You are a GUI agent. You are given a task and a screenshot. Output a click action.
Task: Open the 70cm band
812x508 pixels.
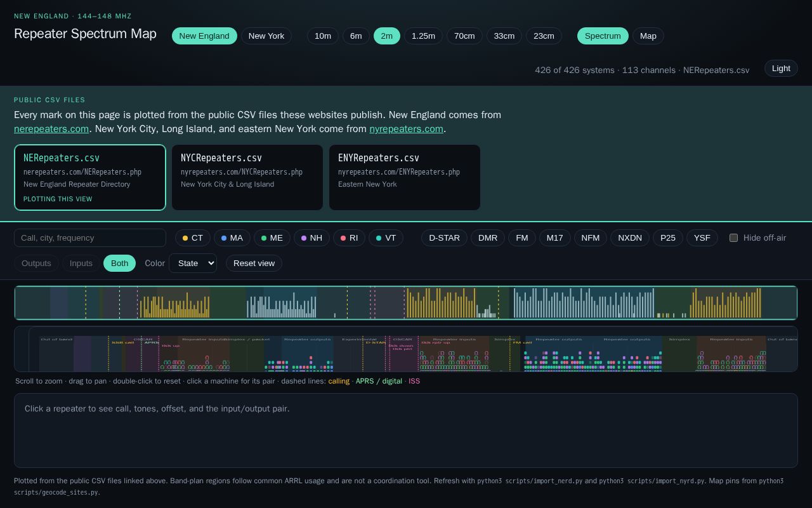[x=464, y=36]
